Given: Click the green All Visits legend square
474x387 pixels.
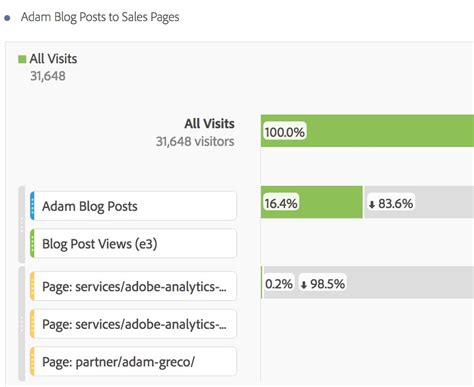Looking at the screenshot, I should click(22, 59).
